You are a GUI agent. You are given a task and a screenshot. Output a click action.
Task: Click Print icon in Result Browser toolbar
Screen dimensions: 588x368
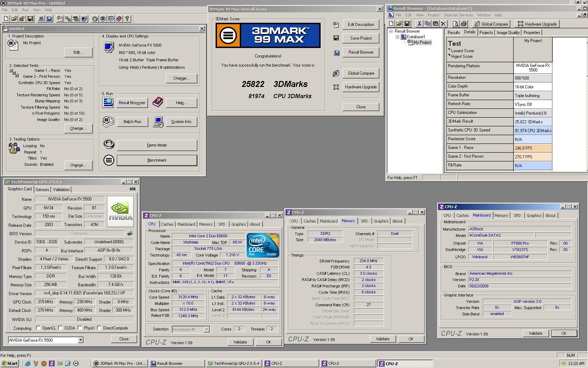click(464, 24)
